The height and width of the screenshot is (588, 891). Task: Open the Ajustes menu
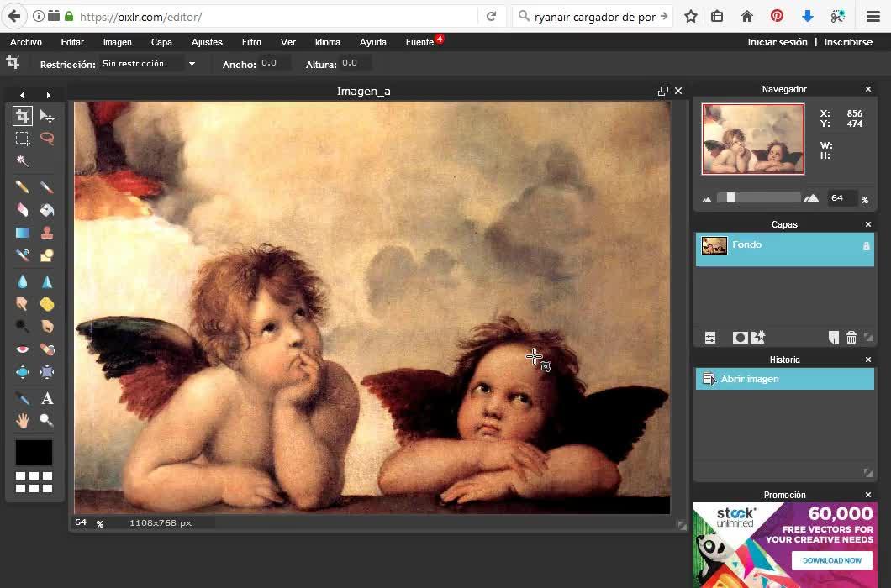click(x=207, y=42)
